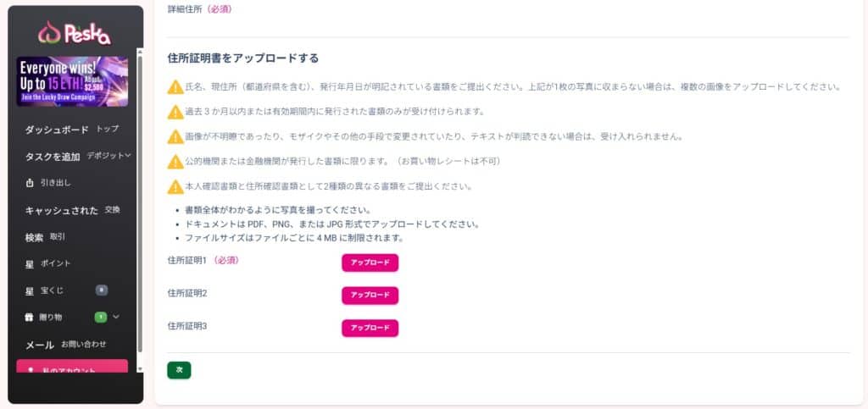
Task: Open キャッシュされた 交換 menu item
Action: tap(72, 210)
